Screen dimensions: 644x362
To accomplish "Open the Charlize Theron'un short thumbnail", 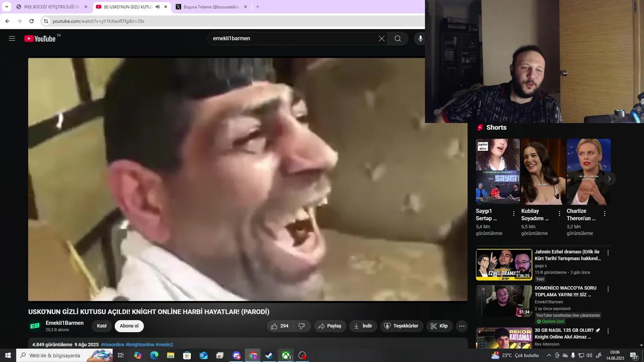I will pos(589,171).
